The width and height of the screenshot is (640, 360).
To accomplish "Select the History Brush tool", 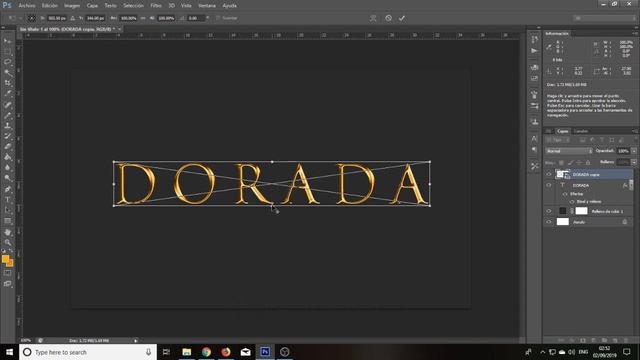I will [7, 136].
